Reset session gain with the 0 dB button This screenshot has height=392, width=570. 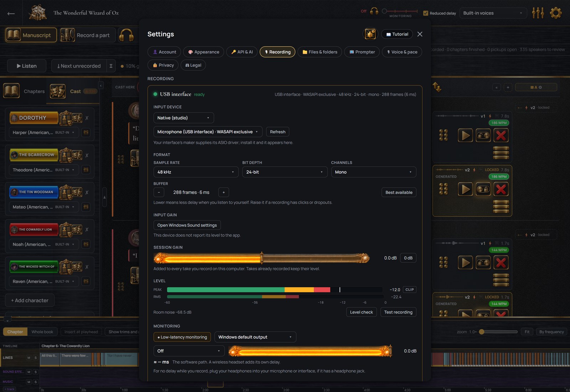tap(408, 258)
